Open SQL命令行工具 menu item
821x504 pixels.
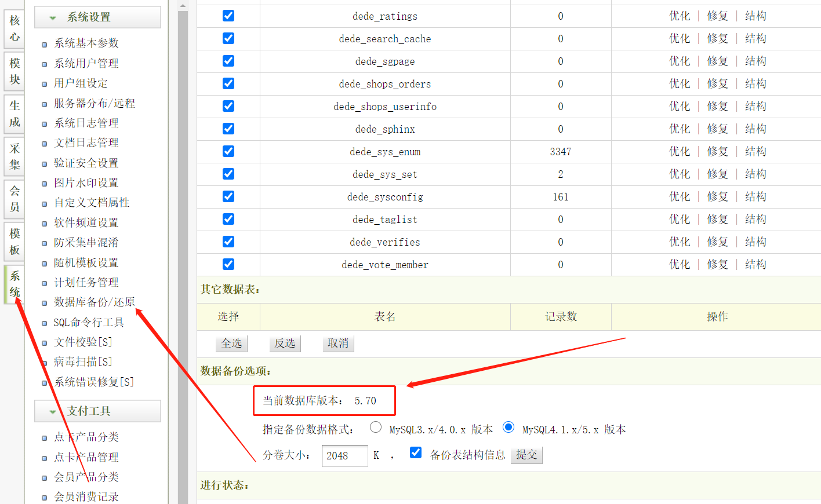[89, 322]
